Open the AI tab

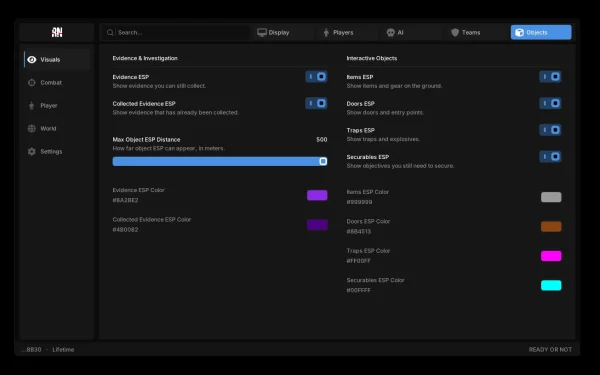411,33
